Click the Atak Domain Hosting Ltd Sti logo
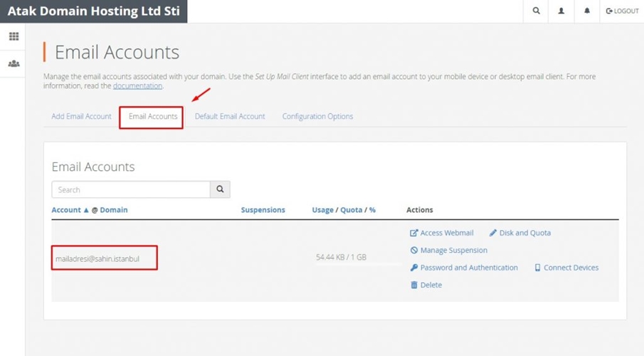644x356 pixels. point(94,11)
